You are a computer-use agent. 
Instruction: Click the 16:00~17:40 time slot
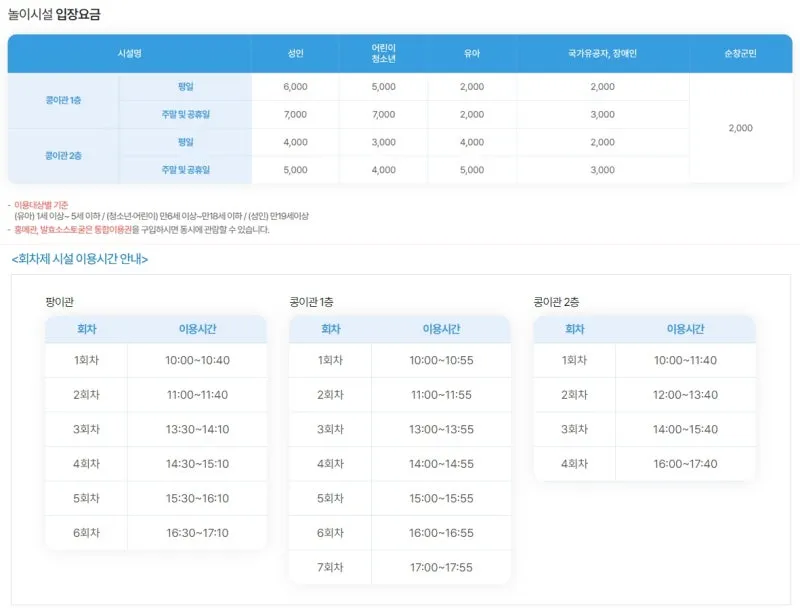coord(685,464)
